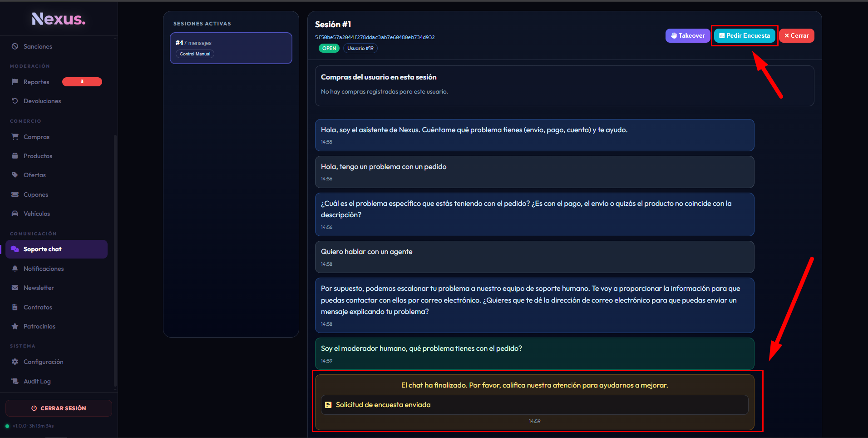Image resolution: width=868 pixels, height=438 pixels.
Task: Click 'Solicitud de encuesta enviada' row
Action: [535, 405]
